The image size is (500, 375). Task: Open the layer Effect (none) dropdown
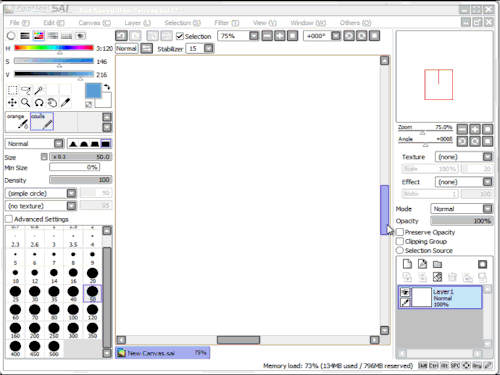(x=488, y=182)
